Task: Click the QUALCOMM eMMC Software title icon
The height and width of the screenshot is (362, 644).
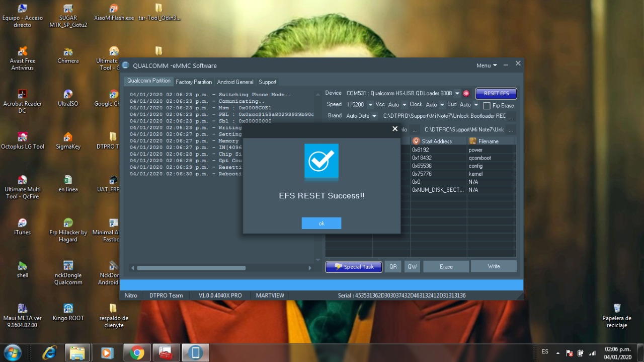Action: click(x=126, y=65)
